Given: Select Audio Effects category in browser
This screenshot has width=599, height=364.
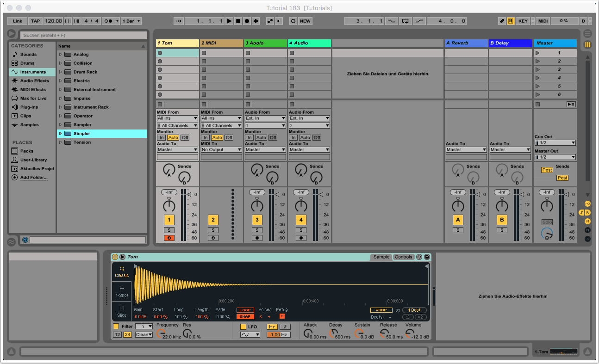Looking at the screenshot, I should click(x=34, y=81).
